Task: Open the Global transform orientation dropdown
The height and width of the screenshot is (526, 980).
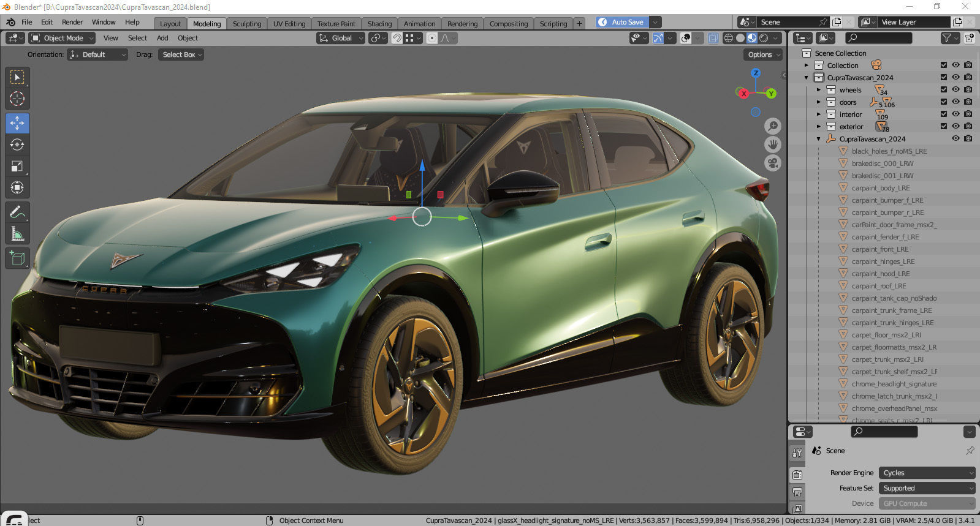Action: (x=341, y=38)
